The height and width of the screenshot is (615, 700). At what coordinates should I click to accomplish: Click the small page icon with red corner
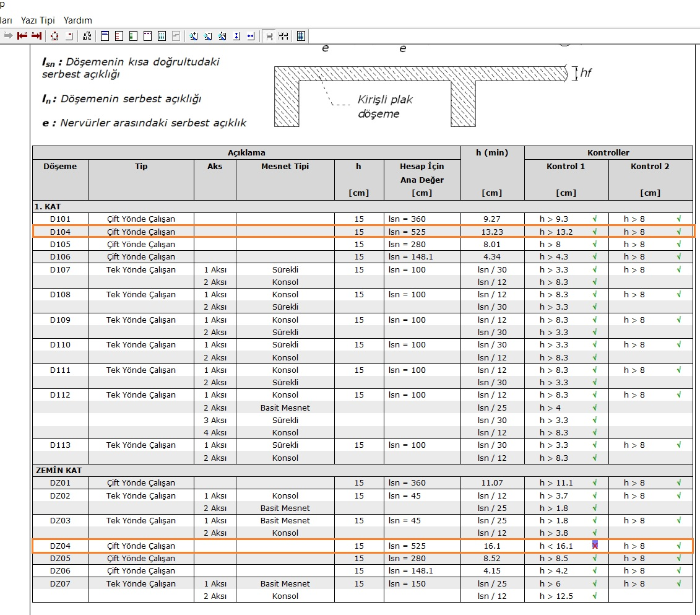tap(69, 36)
